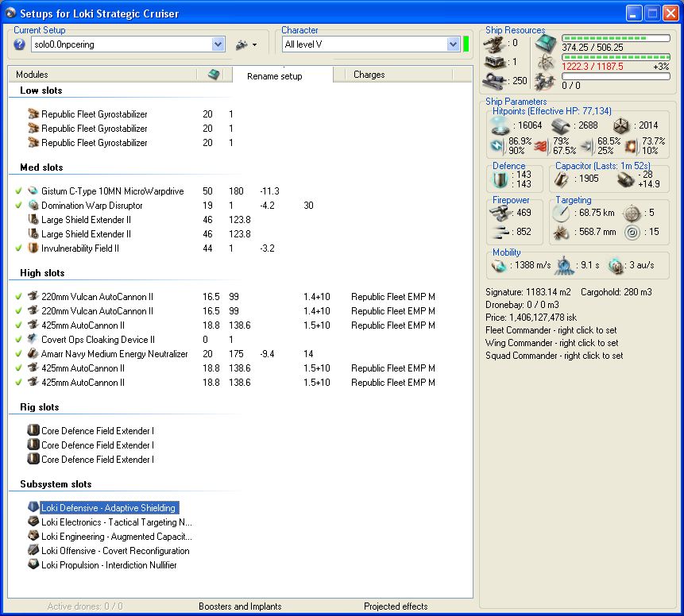Click the drone bandwidth bar showing 0 / 0
Screen dimensions: 684x616
pos(616,76)
